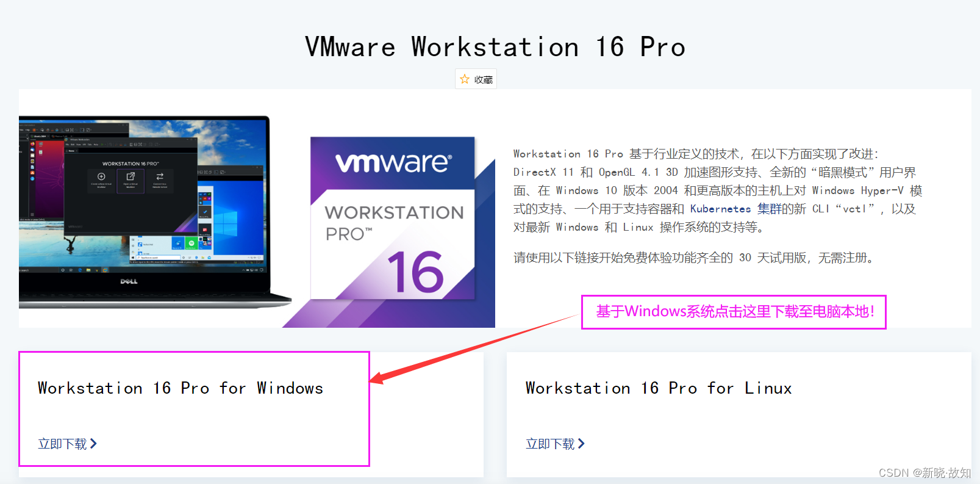Click the Windows logo on laptop screen
This screenshot has height=484, width=980.
pos(226,223)
